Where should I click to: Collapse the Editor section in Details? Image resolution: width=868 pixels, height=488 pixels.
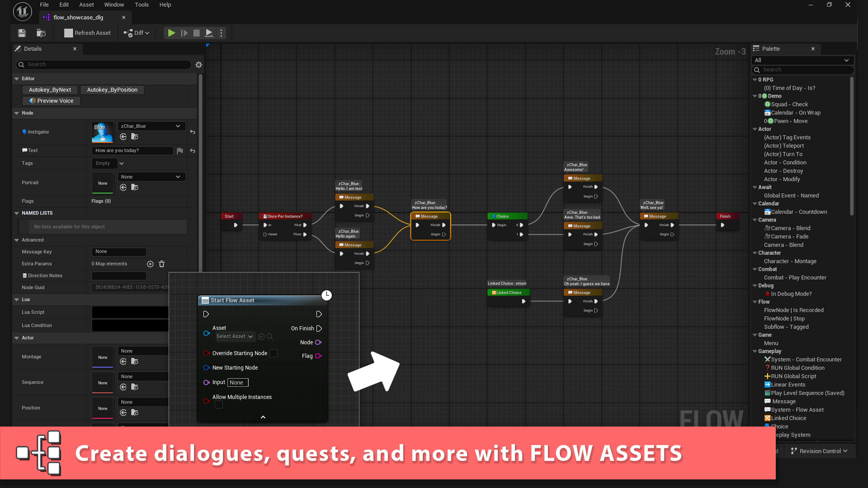pos(17,79)
